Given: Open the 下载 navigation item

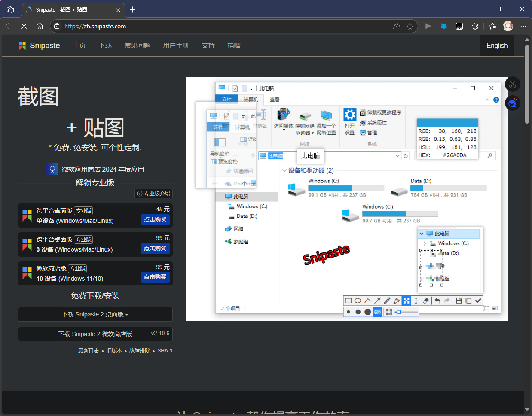Looking at the screenshot, I should [105, 46].
